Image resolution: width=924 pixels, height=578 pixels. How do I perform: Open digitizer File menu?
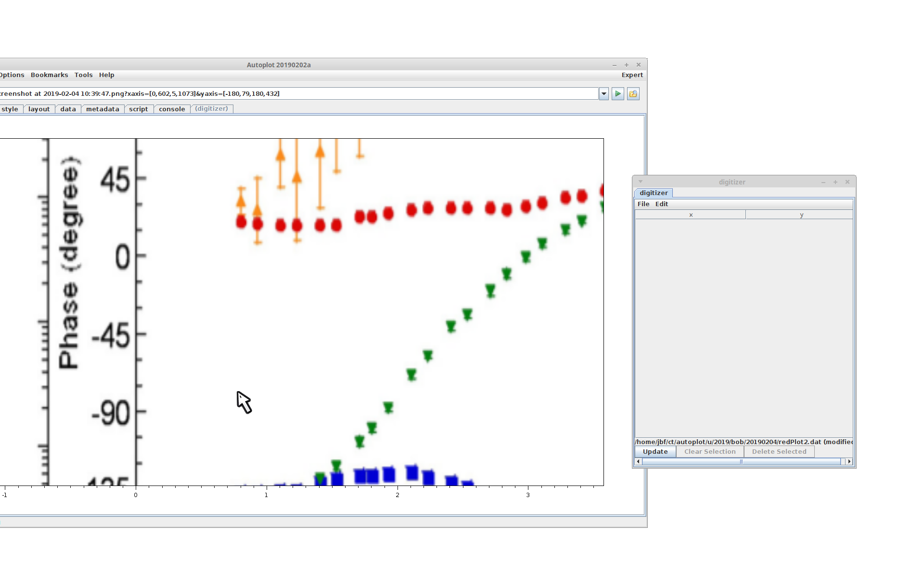point(643,204)
